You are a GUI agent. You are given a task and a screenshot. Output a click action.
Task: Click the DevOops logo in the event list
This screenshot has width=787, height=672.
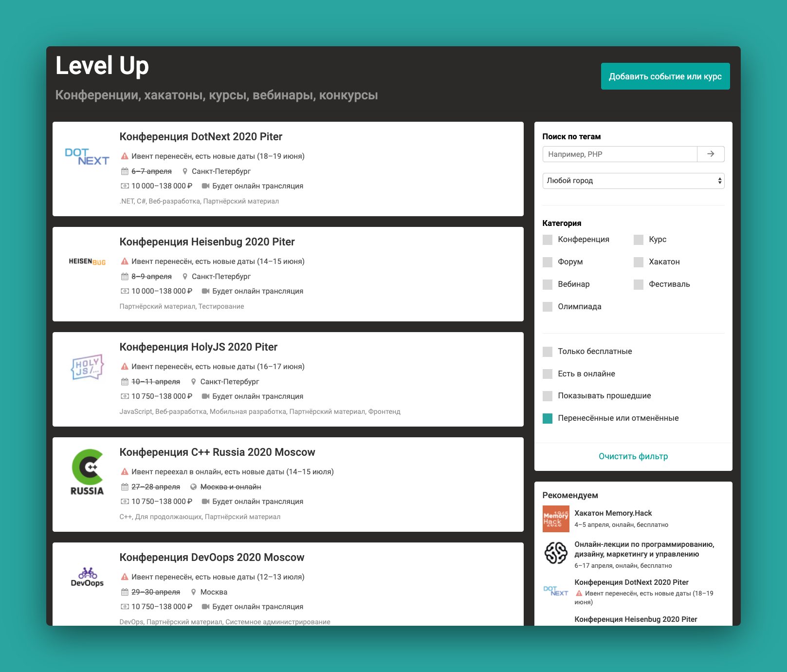[x=87, y=578]
